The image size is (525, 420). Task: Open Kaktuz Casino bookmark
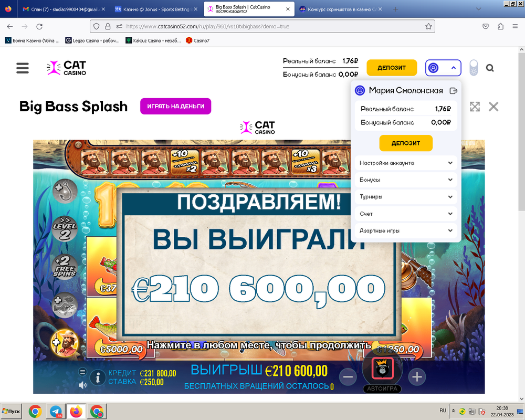pos(153,40)
